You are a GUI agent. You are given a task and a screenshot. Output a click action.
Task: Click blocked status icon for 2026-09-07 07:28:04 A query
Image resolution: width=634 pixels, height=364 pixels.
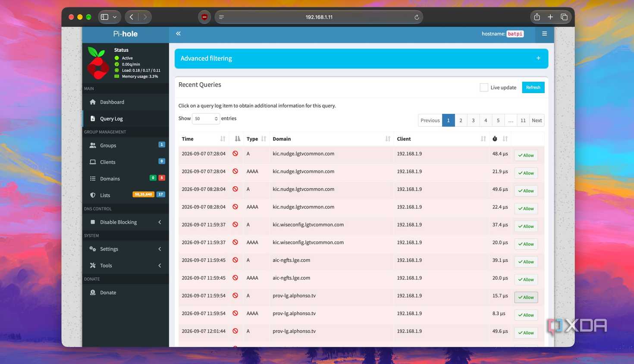(235, 154)
